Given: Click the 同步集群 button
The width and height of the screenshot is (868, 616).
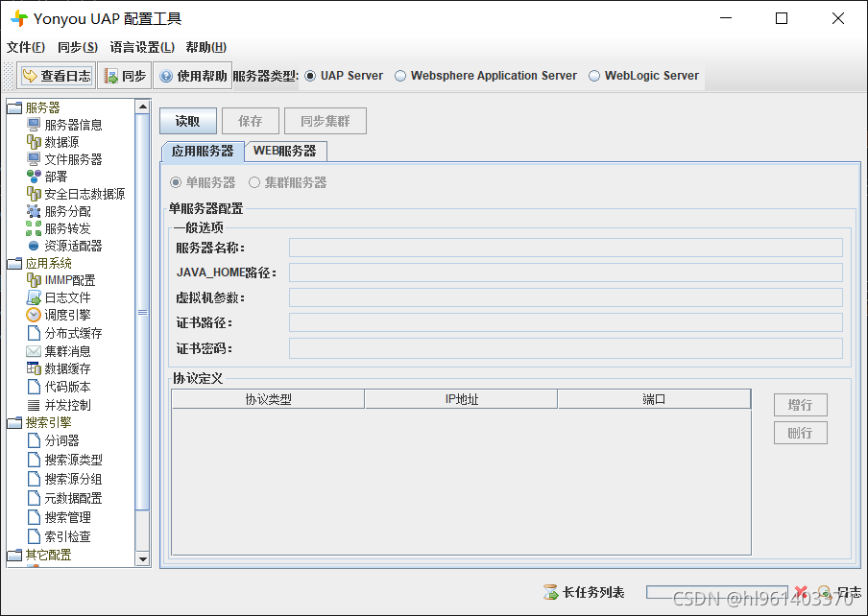Looking at the screenshot, I should 325,121.
